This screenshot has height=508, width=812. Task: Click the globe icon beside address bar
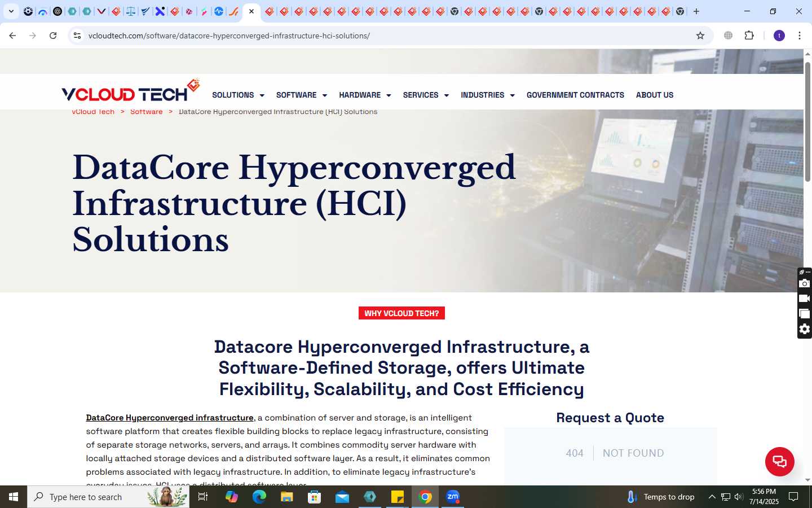coord(729,36)
